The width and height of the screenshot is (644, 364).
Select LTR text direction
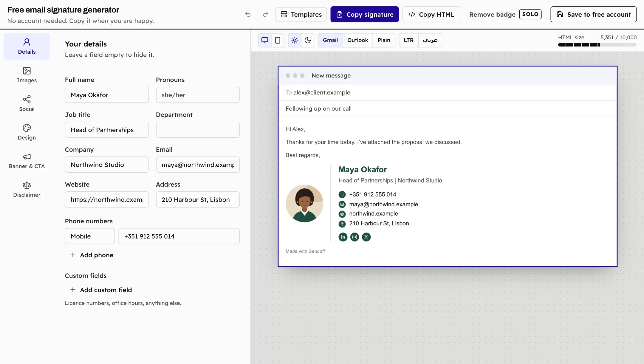408,40
